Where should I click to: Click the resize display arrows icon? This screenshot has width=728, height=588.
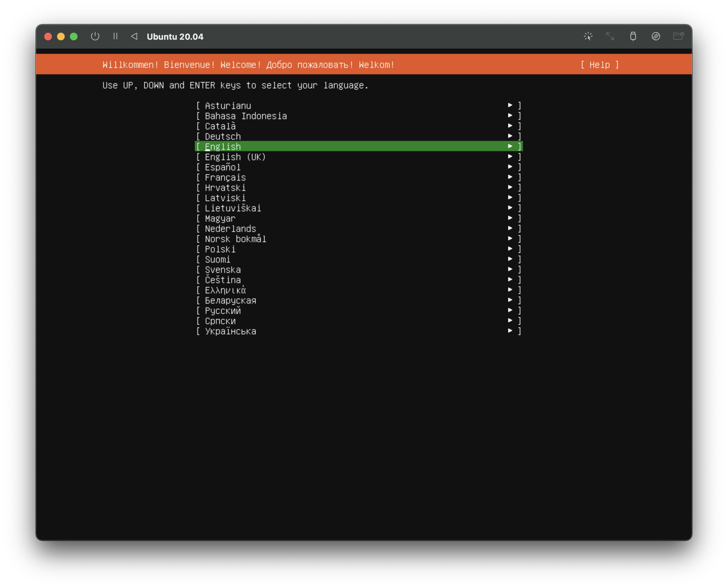[610, 36]
